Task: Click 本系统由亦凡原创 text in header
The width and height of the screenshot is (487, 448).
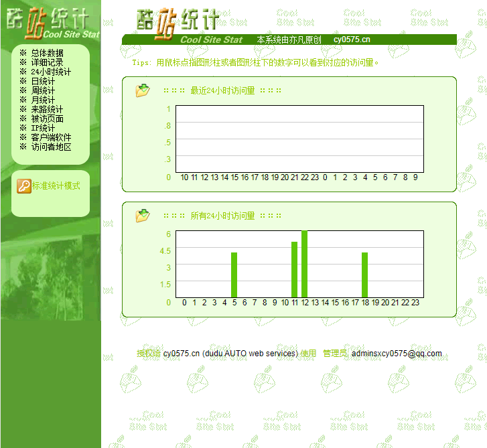Action: click(x=289, y=40)
